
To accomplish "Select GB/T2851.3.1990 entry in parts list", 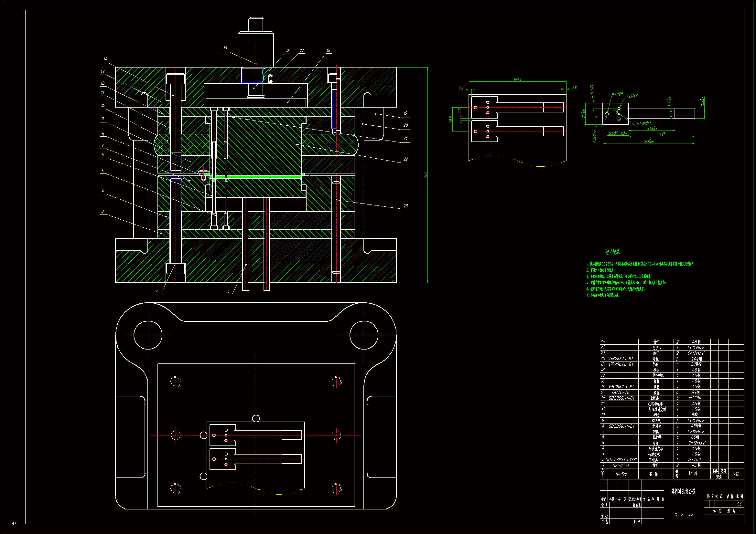I will pyautogui.click(x=622, y=459).
